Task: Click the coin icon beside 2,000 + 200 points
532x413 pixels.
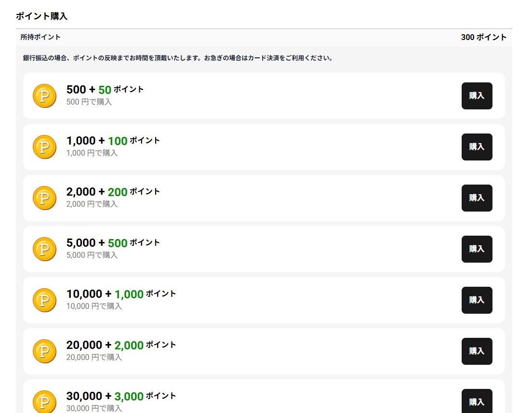Action: pos(44,198)
